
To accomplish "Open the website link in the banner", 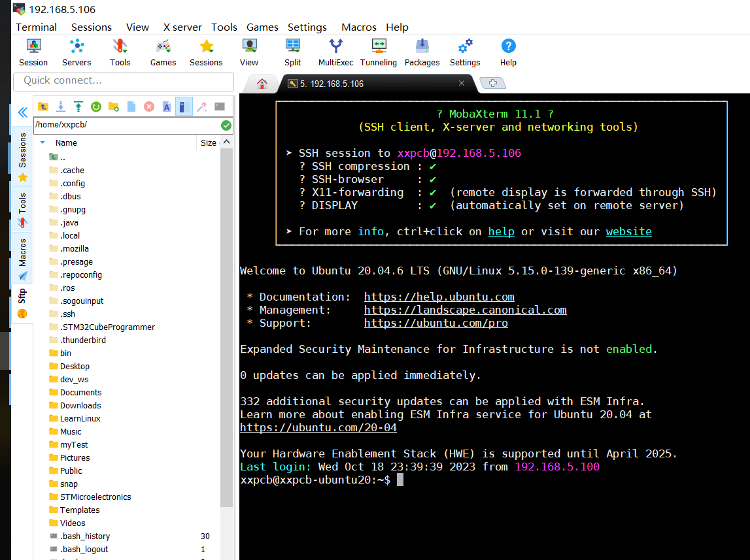I will tap(628, 232).
